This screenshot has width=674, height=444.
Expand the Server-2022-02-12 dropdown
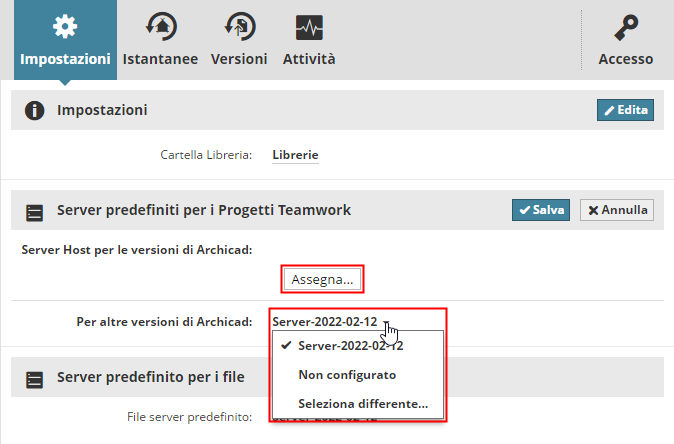click(x=330, y=322)
